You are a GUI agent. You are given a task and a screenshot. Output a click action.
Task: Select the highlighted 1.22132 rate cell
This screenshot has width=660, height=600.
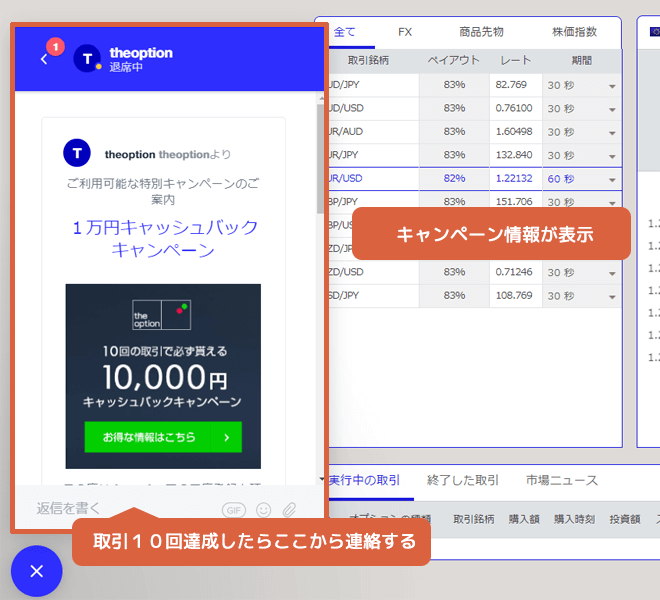point(514,179)
